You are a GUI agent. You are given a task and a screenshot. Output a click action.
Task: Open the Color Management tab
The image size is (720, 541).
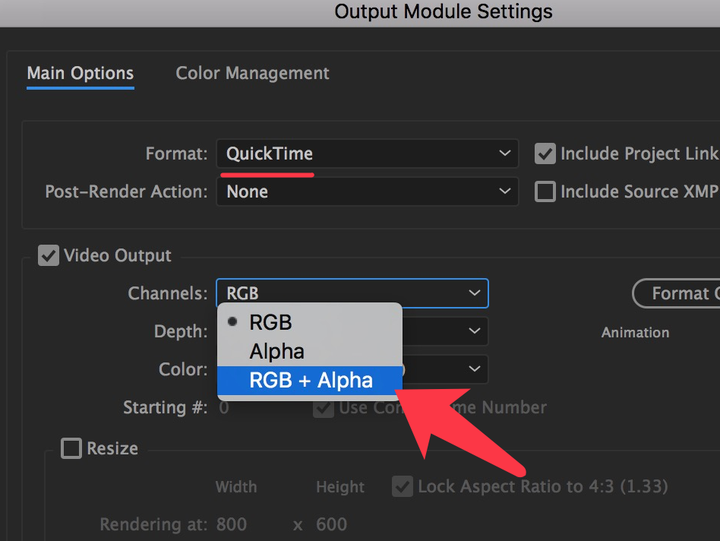(x=253, y=73)
